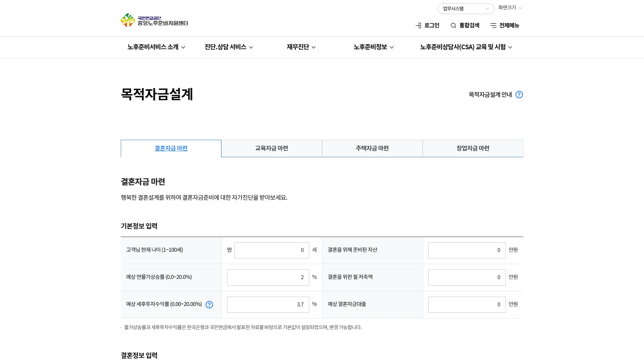Switch to 교육자금 마련 tab
This screenshot has height=362, width=644.
click(272, 148)
